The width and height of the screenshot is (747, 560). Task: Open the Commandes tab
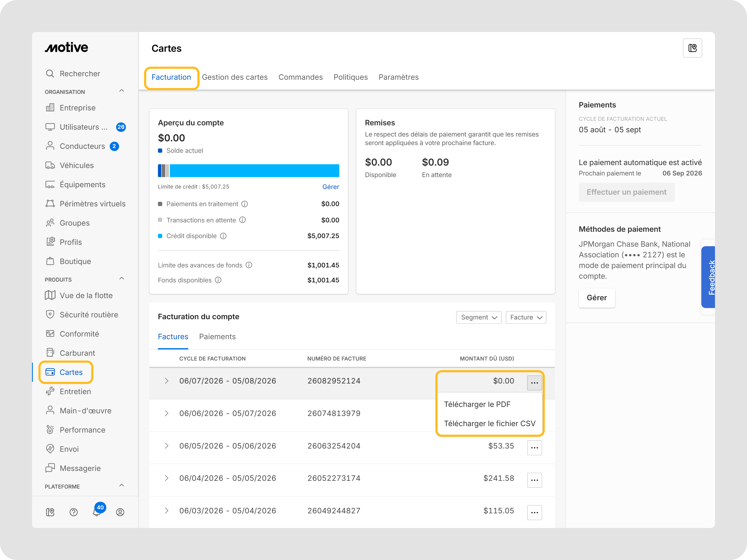[x=301, y=77]
